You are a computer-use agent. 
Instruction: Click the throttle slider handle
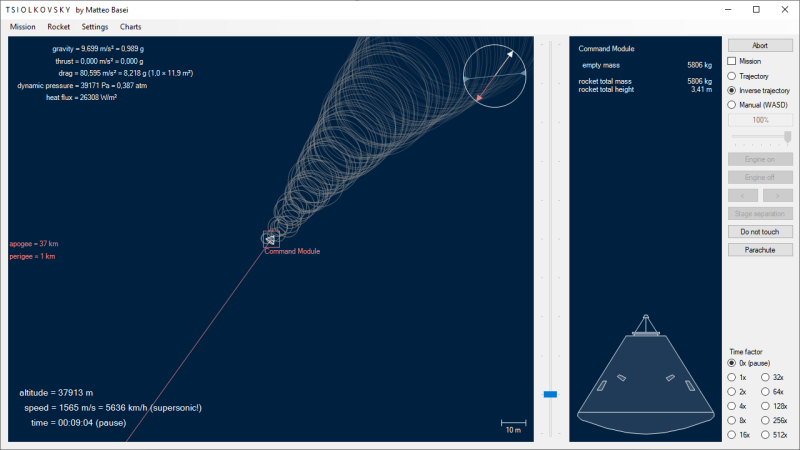pos(787,137)
